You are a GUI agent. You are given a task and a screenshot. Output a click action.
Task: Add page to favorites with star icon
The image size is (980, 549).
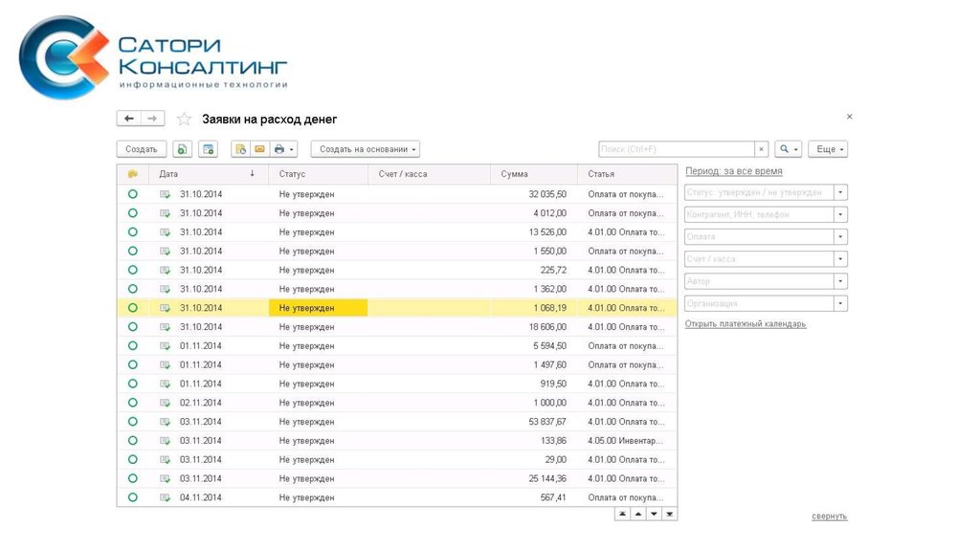[184, 120]
